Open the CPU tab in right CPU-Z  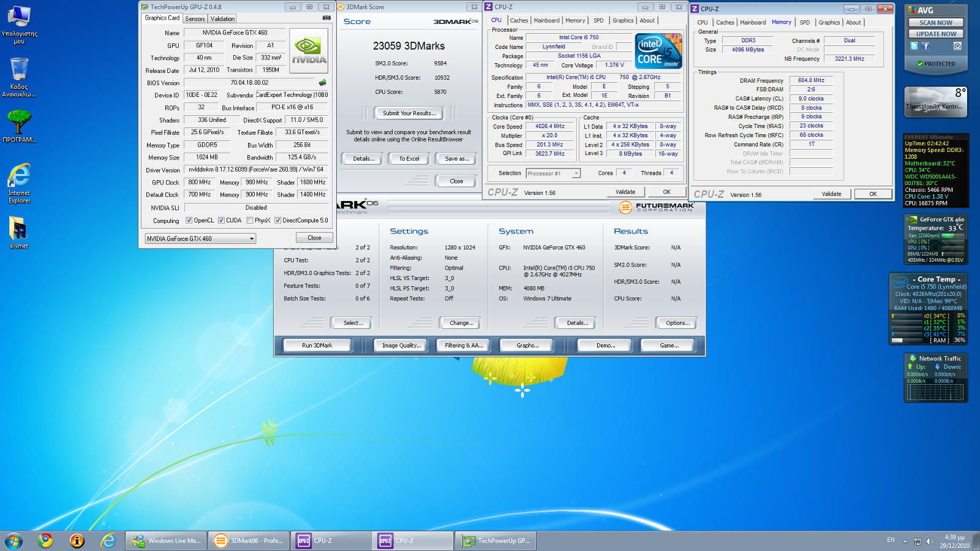click(703, 22)
